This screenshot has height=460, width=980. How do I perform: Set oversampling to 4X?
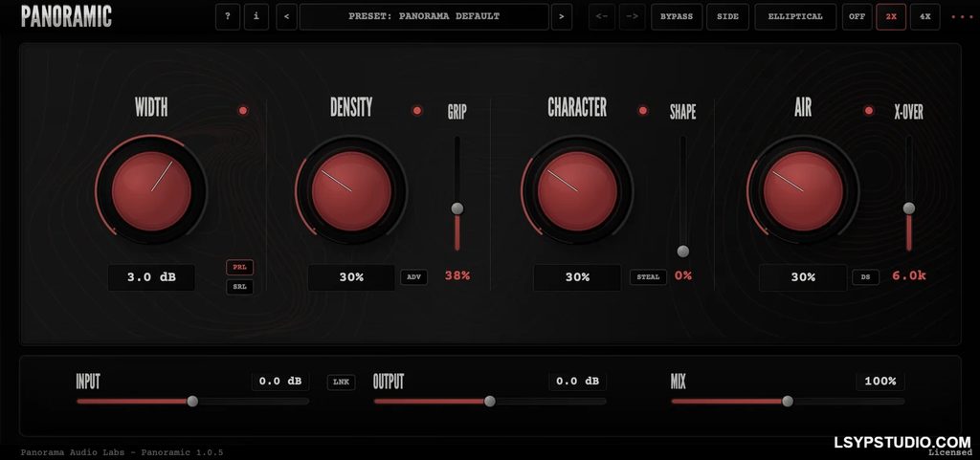pyautogui.click(x=925, y=17)
